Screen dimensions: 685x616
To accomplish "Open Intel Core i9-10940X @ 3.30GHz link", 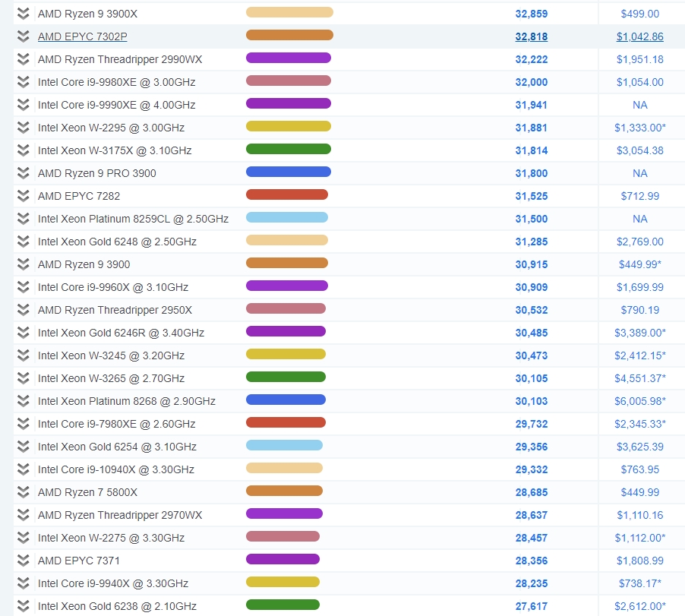I will [116, 469].
